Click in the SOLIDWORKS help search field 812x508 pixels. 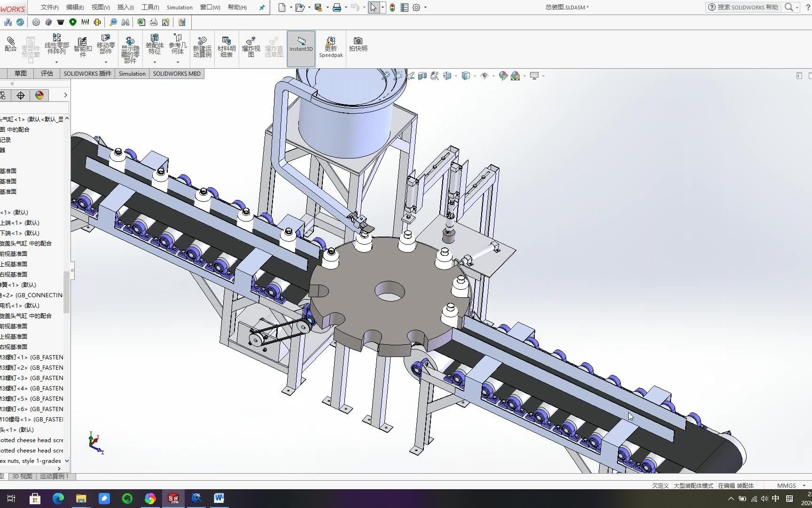click(x=747, y=8)
